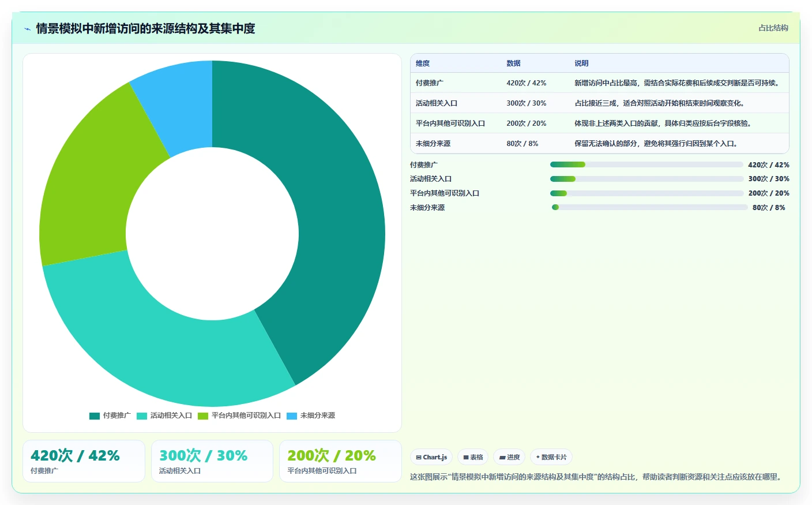Click description starting 新增访问中占比最高
812x505 pixels.
click(677, 83)
